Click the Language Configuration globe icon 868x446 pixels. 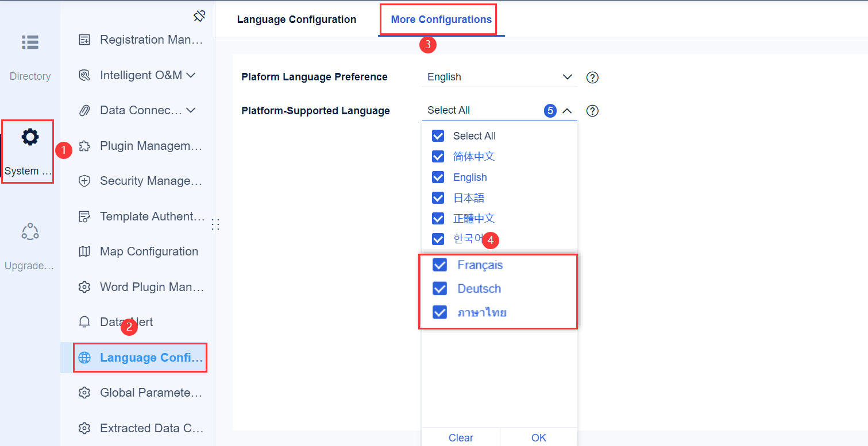(85, 357)
